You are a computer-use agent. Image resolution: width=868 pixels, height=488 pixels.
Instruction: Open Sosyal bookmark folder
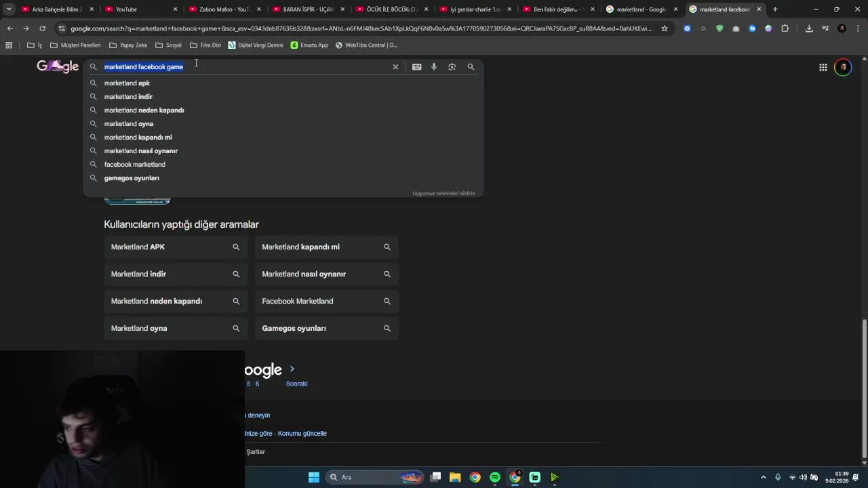tap(168, 45)
